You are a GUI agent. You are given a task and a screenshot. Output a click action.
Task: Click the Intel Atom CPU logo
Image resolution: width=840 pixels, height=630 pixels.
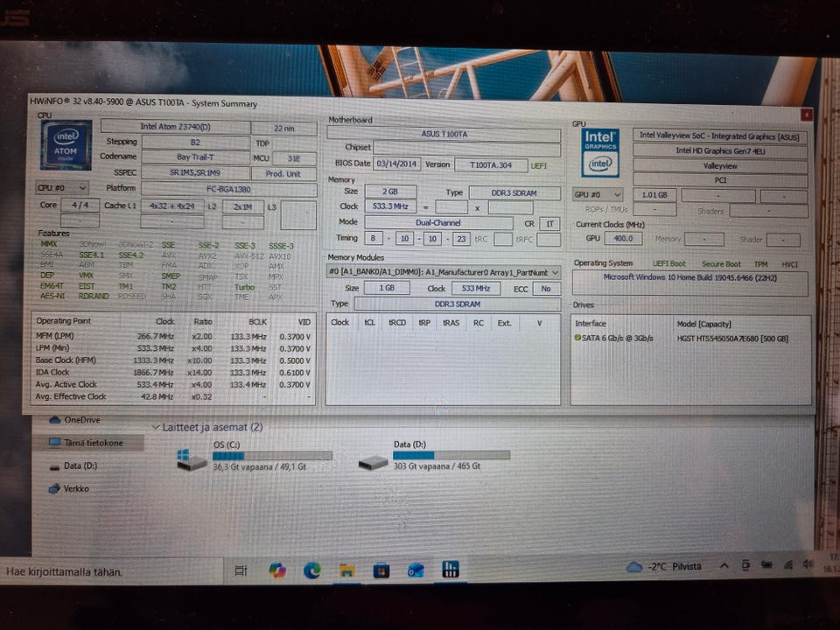click(x=66, y=145)
